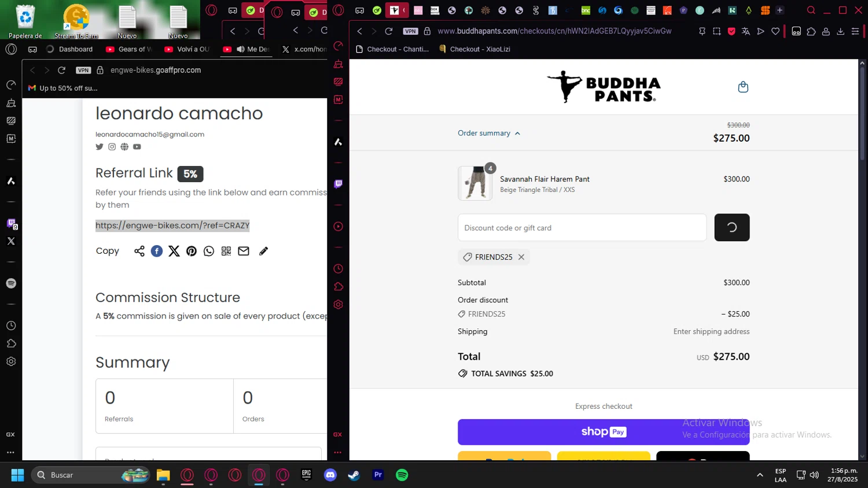Go back in the Buddha Pants window
Viewport: 868px width, 488px height.
pyautogui.click(x=359, y=31)
